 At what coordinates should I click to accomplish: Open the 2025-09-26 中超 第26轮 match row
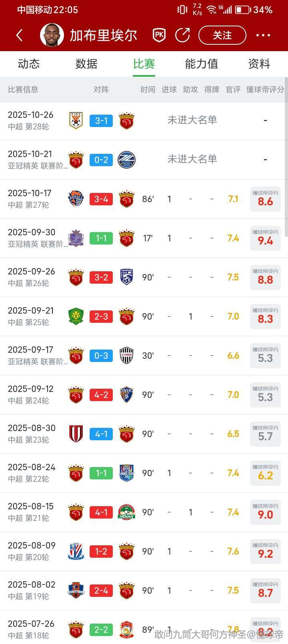pos(32,277)
